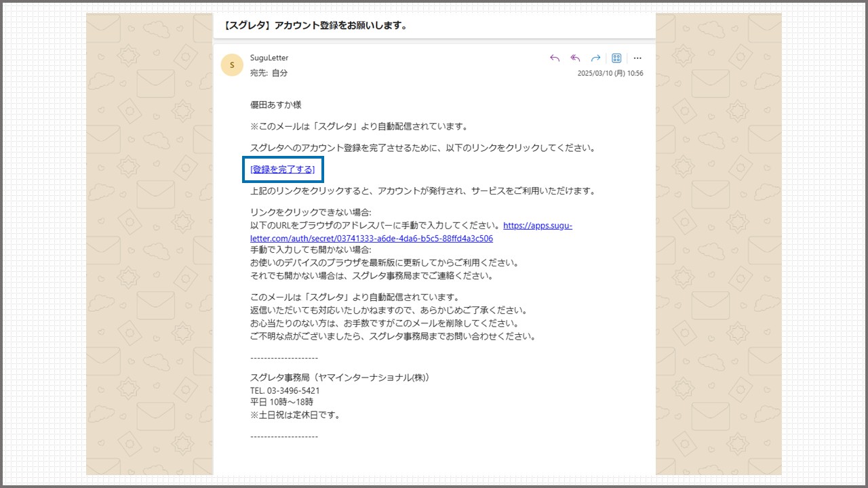Click the text 平日 10時～18時
Image resolution: width=868 pixels, height=488 pixels.
[x=281, y=402]
